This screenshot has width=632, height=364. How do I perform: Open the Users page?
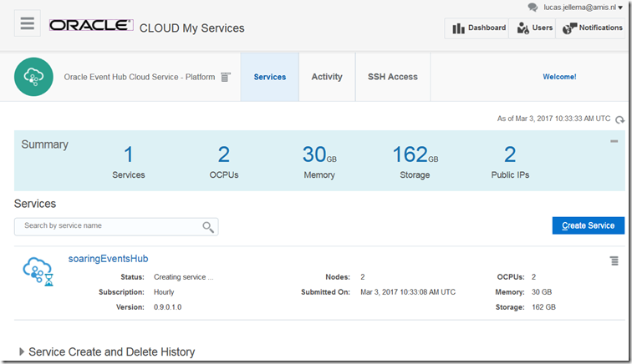coord(534,28)
